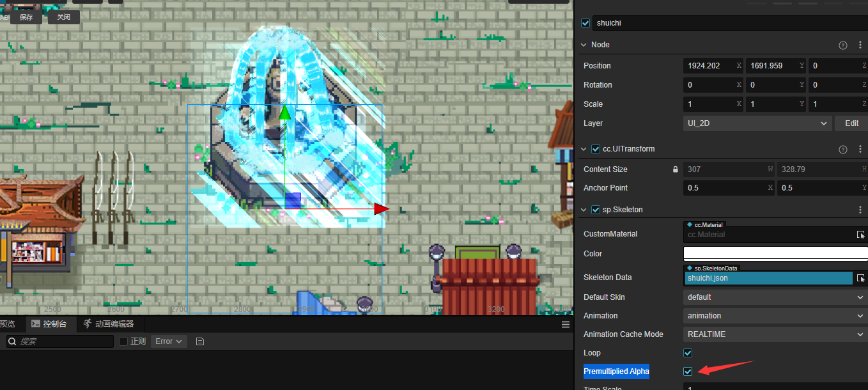
Task: Click the Animation Cache Mode label
Action: (x=623, y=334)
